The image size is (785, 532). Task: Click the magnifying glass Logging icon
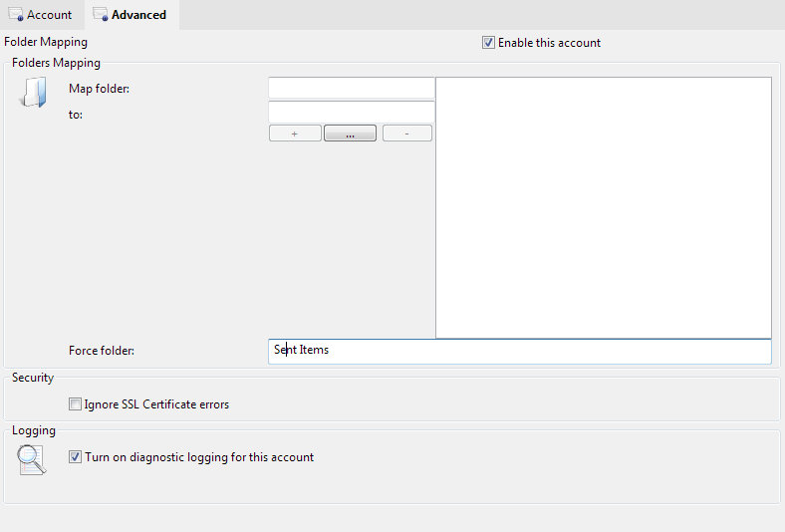(32, 459)
